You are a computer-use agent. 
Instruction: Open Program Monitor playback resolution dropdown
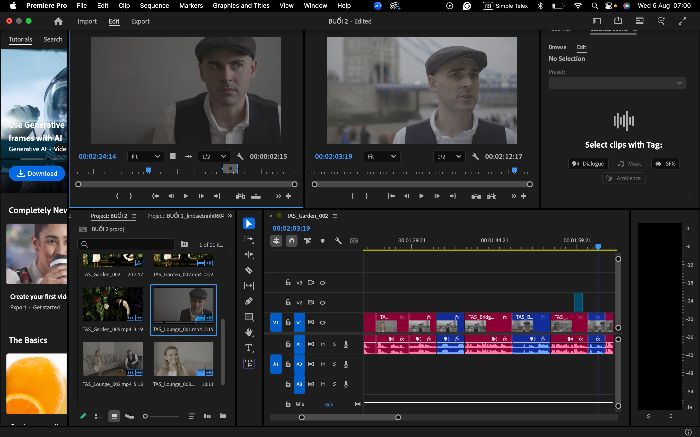coord(449,157)
